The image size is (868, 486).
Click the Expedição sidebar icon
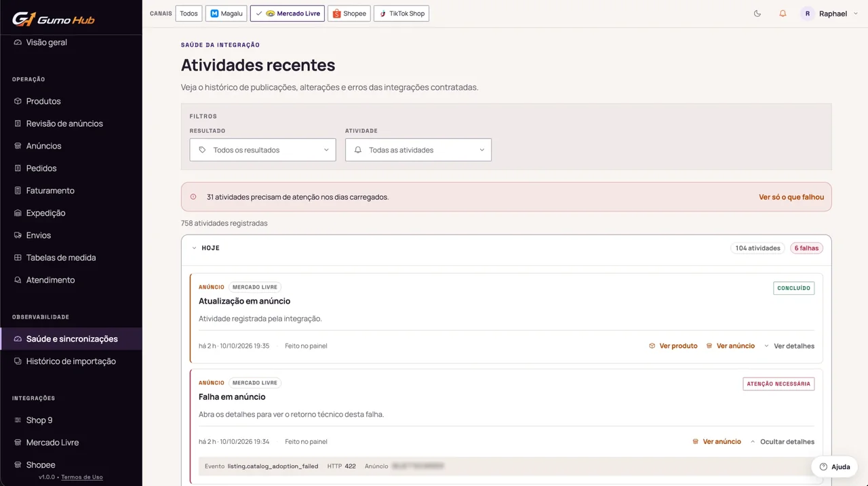tap(18, 213)
